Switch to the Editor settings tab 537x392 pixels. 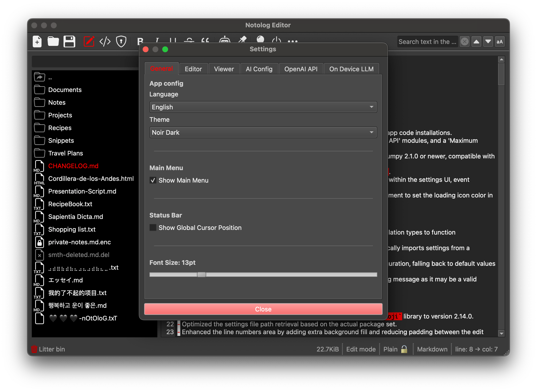(x=193, y=69)
